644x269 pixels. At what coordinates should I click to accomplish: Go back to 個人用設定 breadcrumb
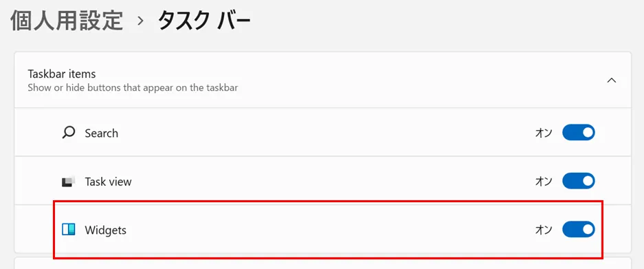click(67, 21)
